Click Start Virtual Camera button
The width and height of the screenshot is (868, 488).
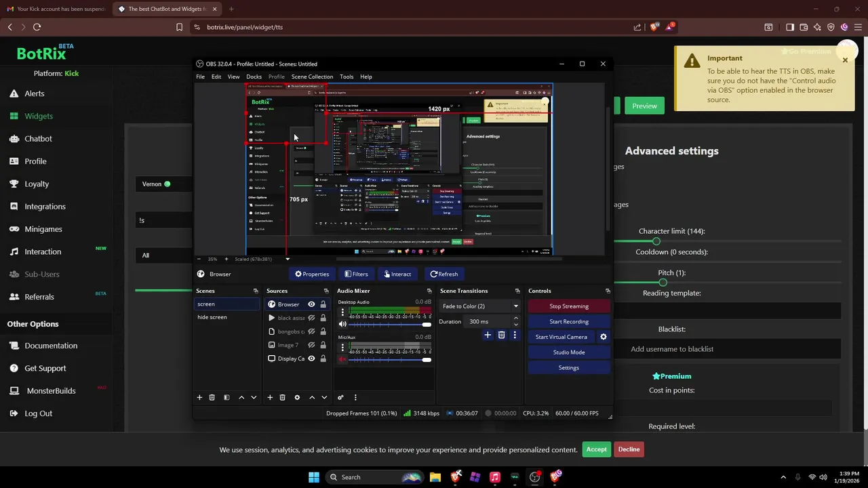(x=561, y=337)
